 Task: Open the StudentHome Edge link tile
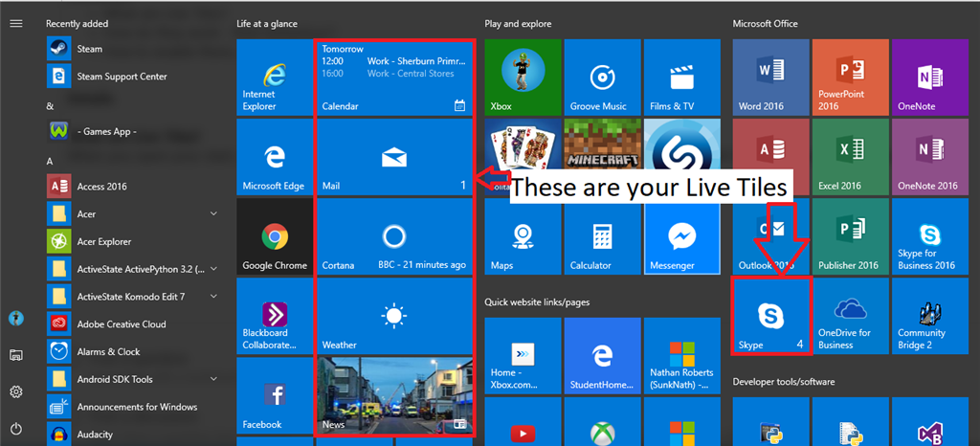603,355
